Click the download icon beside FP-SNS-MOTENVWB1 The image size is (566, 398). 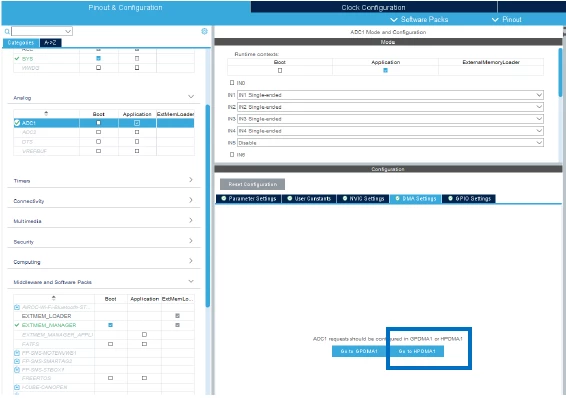[x=17, y=353]
